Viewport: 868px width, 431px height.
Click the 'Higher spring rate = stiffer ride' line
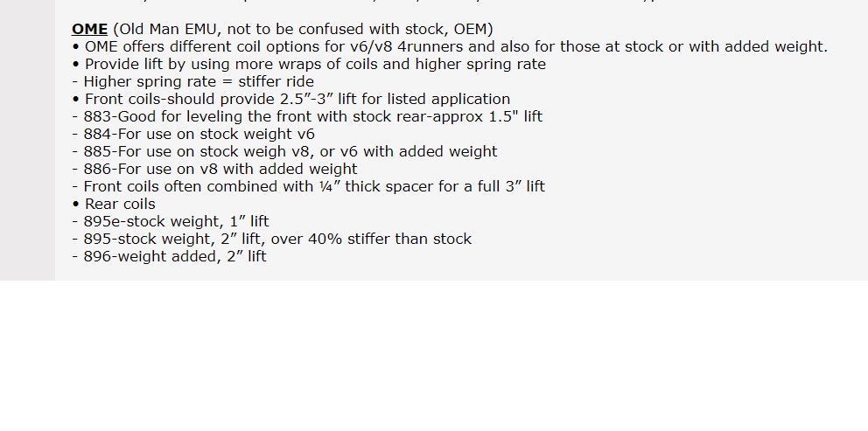(x=193, y=82)
